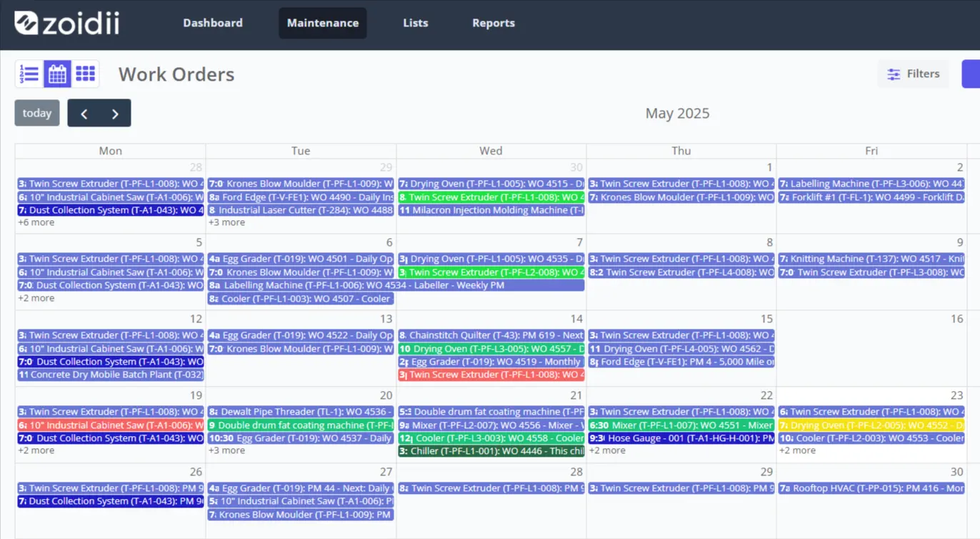This screenshot has width=980, height=539.
Task: Open Krones Blow Moulder PM event May 27
Action: (301, 515)
